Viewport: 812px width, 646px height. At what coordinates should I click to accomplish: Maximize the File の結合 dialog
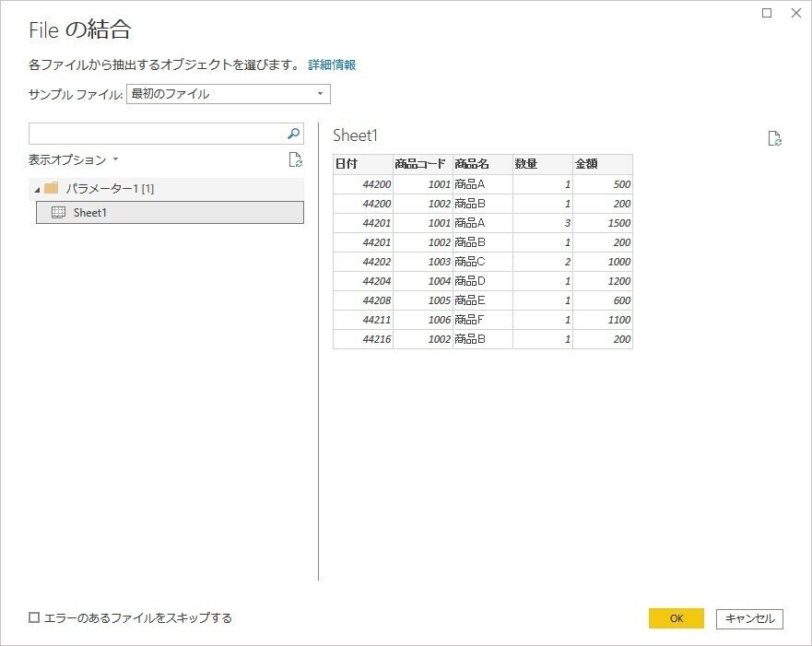point(767,13)
